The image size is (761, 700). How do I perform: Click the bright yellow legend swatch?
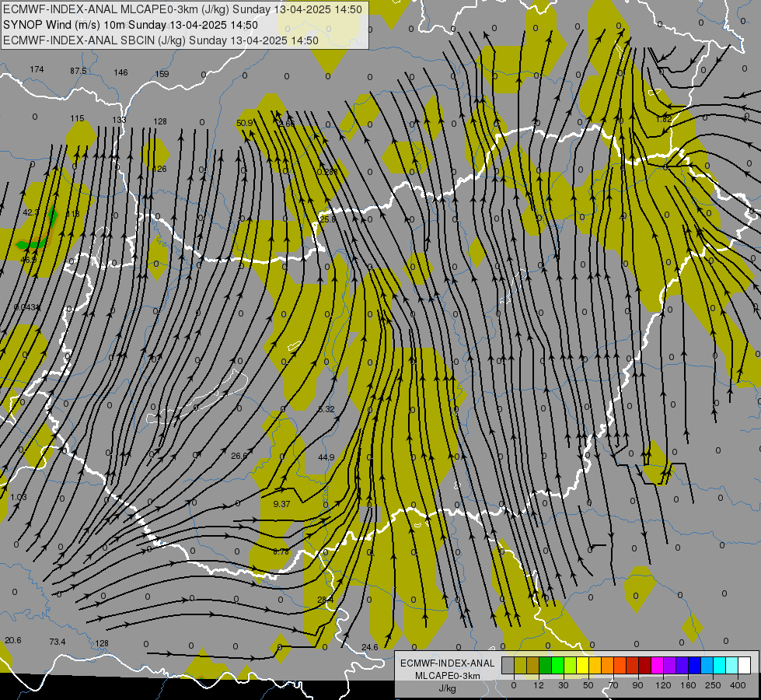583,666
